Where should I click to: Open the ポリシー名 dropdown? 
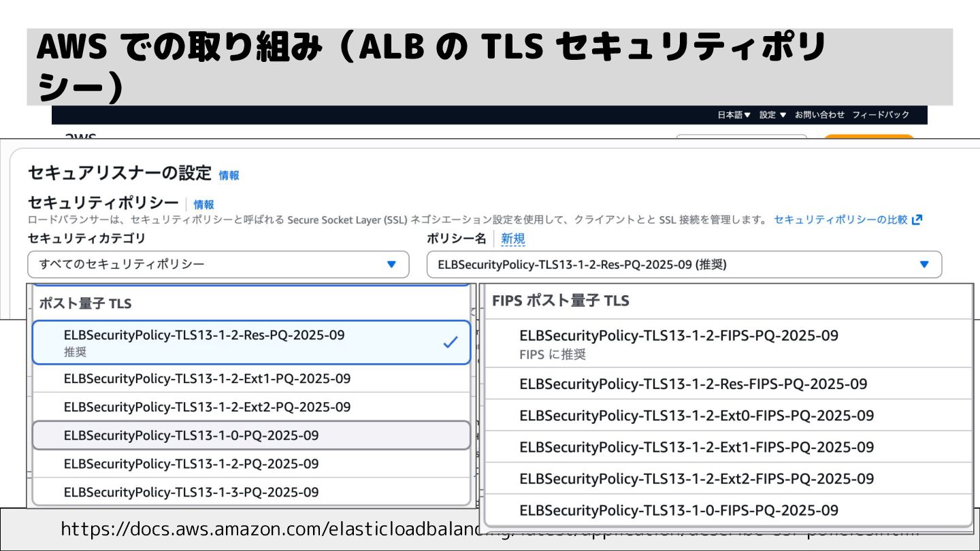point(684,265)
